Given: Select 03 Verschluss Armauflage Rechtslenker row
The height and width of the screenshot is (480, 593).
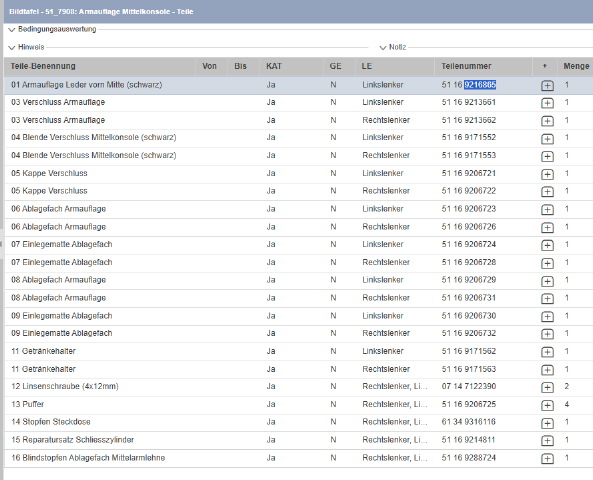Looking at the screenshot, I should 298,120.
